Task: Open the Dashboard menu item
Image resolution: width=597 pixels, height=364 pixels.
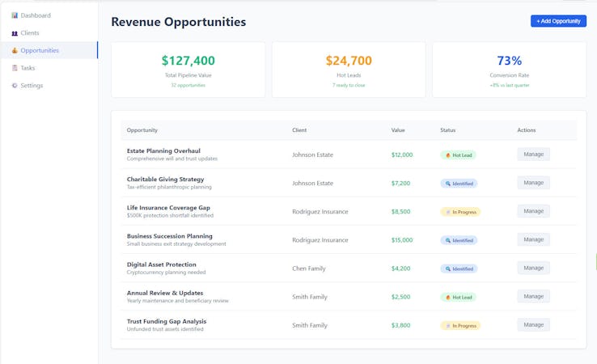Action: (x=35, y=15)
